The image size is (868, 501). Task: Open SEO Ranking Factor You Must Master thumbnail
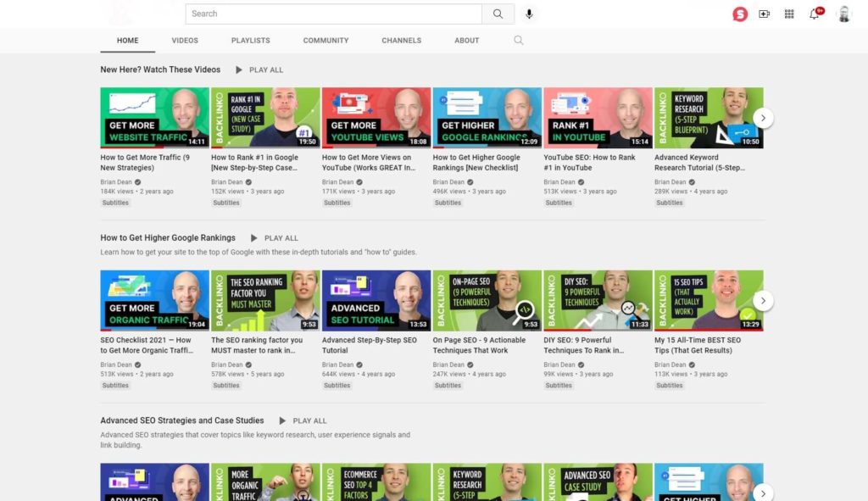[265, 301]
